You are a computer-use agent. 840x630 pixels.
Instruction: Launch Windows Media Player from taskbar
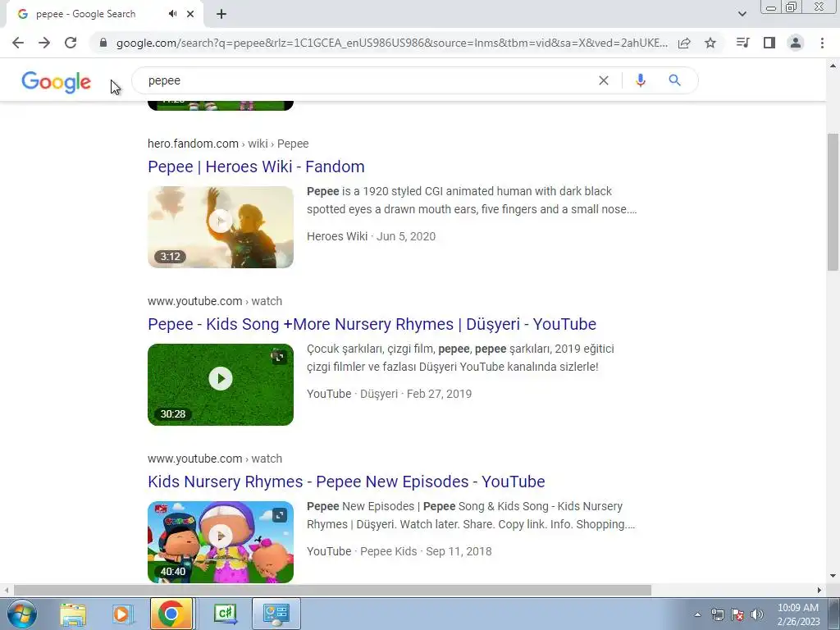pyautogui.click(x=121, y=614)
